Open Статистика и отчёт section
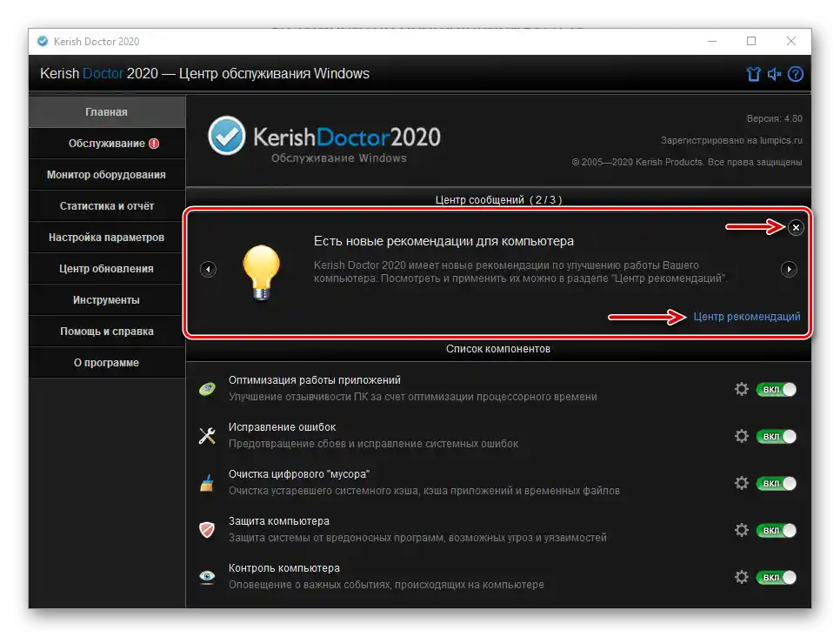Screen dimensions: 840x637 [107, 206]
